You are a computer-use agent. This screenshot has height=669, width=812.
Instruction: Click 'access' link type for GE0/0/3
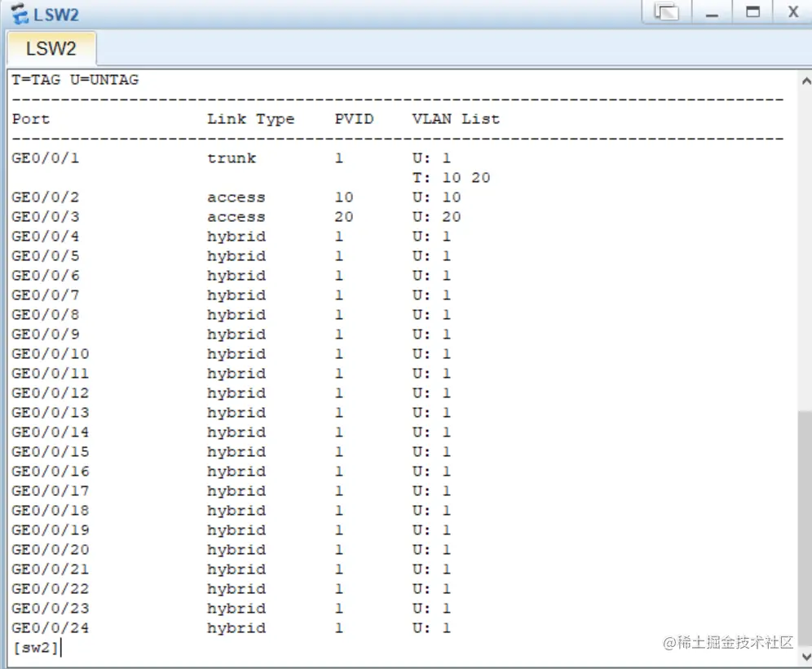pyautogui.click(x=236, y=216)
